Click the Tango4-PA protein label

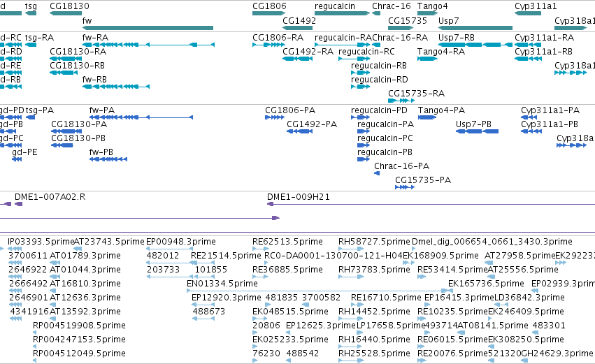click(x=441, y=110)
